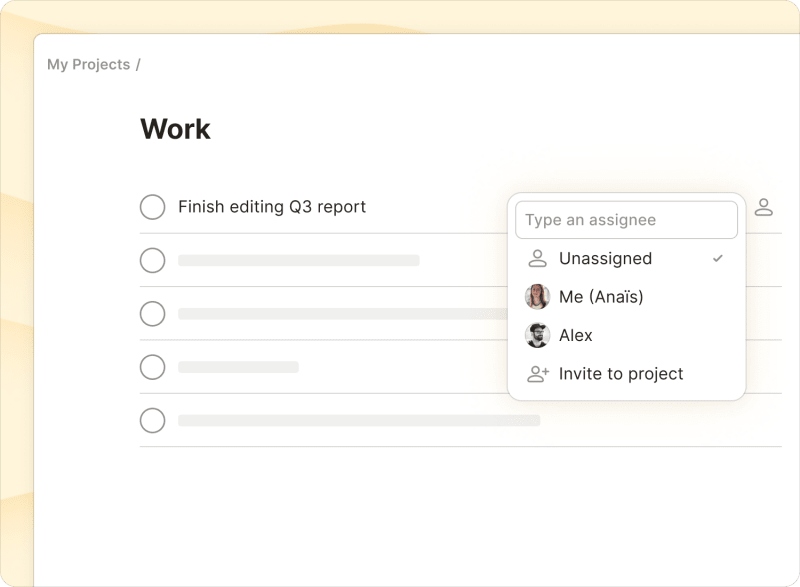Mark Finish editing Q3 report as complete
Screen dimensions: 800x587
click(152, 207)
